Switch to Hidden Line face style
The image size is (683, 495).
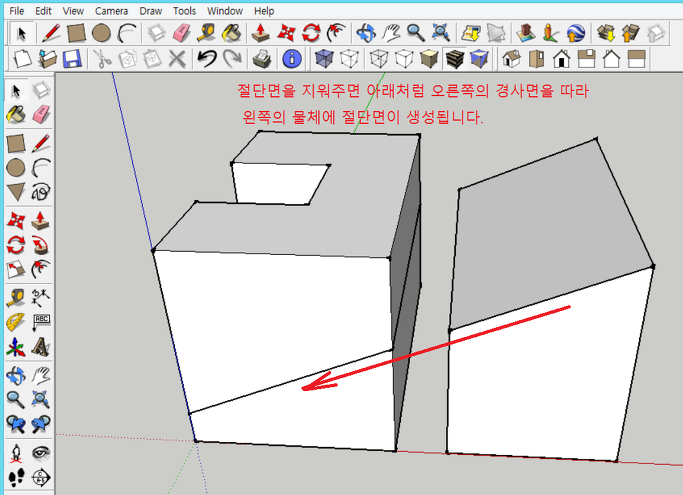404,59
